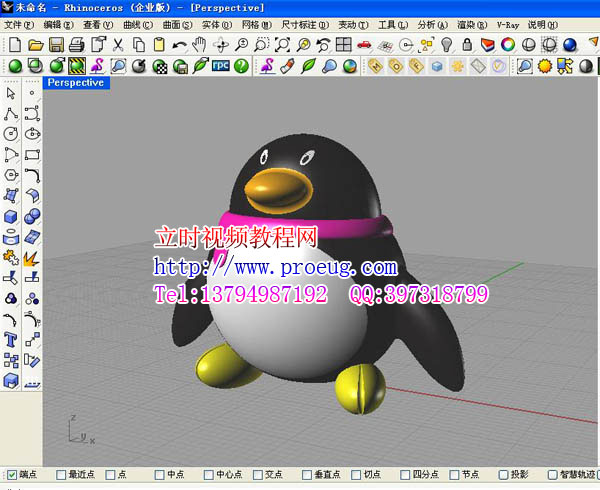Click the New file icon
The image size is (600, 490).
coord(15,45)
